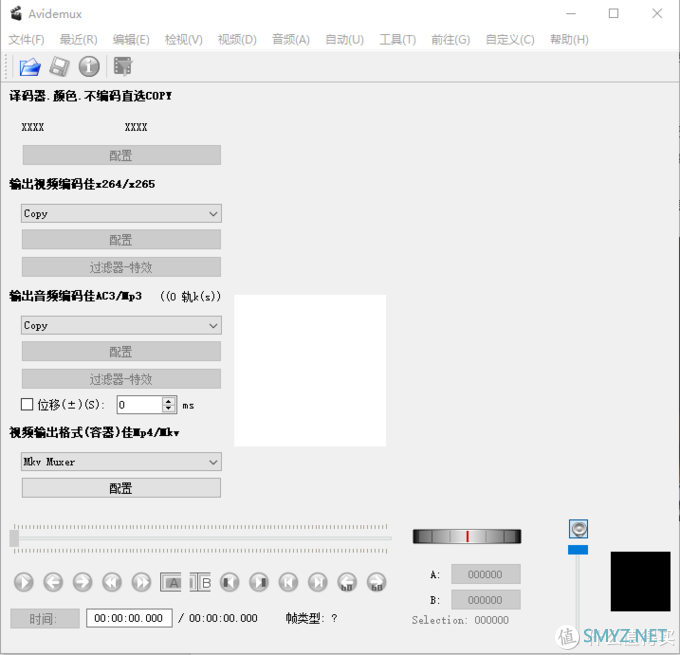Image resolution: width=680 pixels, height=655 pixels.
Task: Open the 自定义(C) menu
Action: [x=510, y=40]
